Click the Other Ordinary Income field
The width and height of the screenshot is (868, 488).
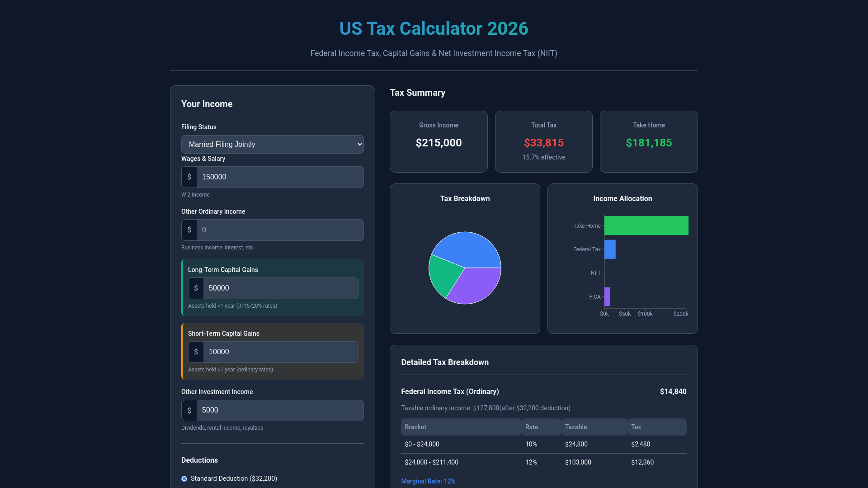coord(279,230)
